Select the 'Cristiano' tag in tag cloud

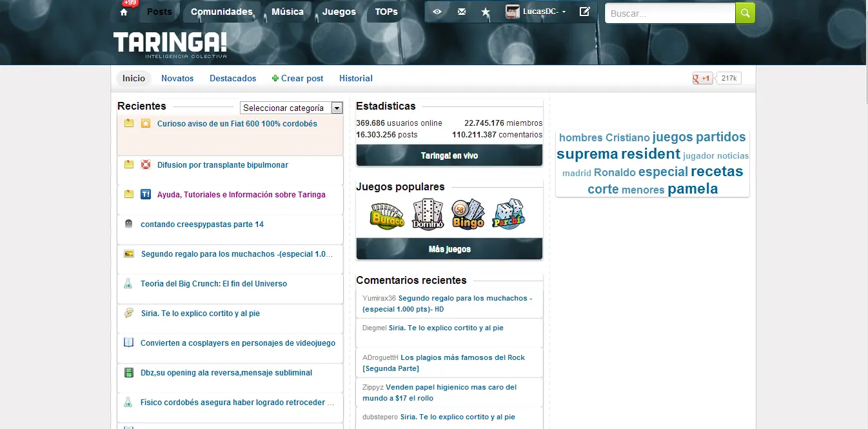pyautogui.click(x=627, y=137)
